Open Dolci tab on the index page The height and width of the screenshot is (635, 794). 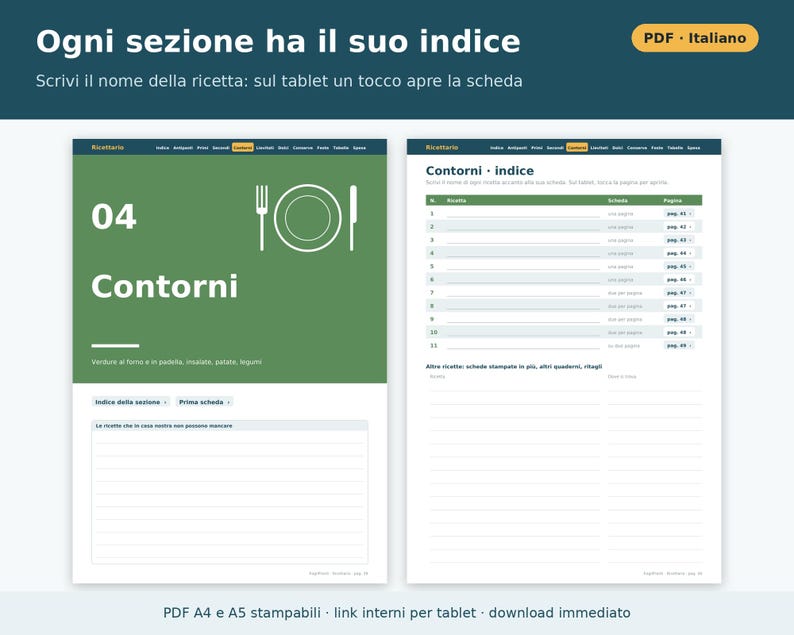point(618,148)
